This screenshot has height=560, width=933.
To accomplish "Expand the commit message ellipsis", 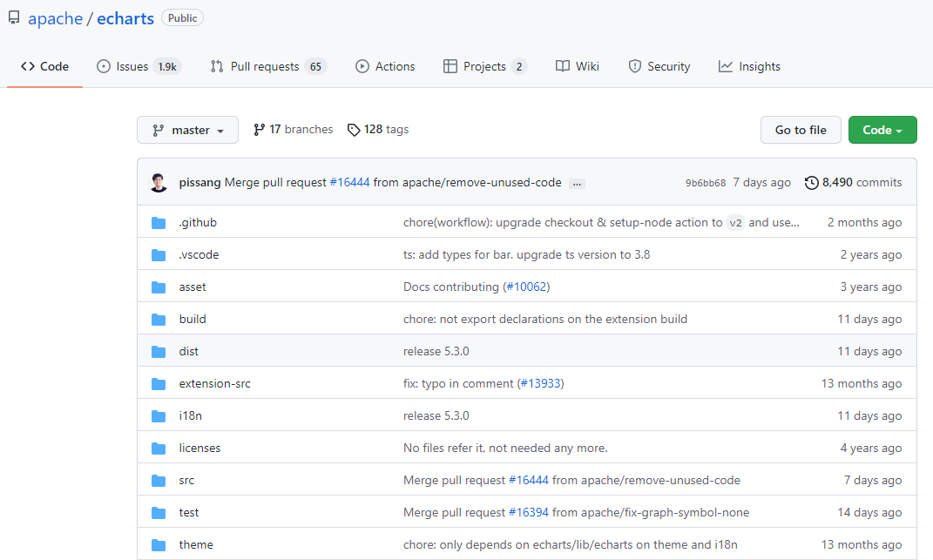I will (577, 183).
